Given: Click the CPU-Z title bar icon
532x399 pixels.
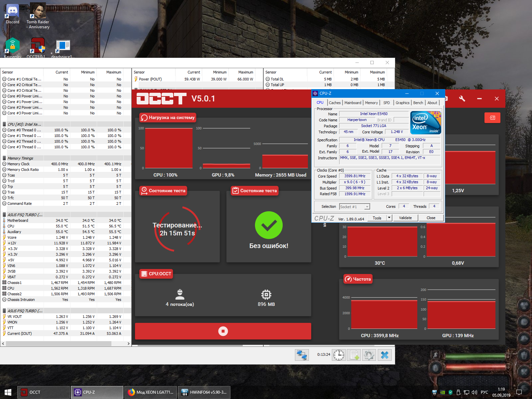Looking at the screenshot, I should tap(315, 93).
